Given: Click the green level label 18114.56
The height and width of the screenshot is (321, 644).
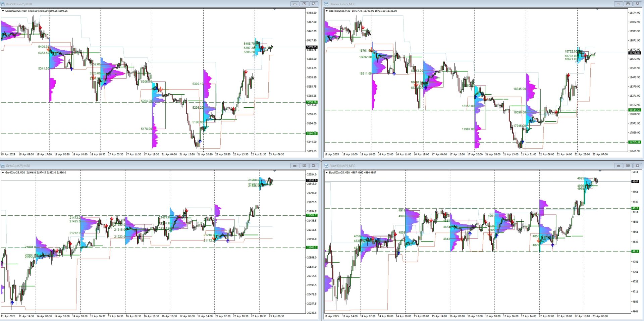Looking at the screenshot, I should [635, 110].
